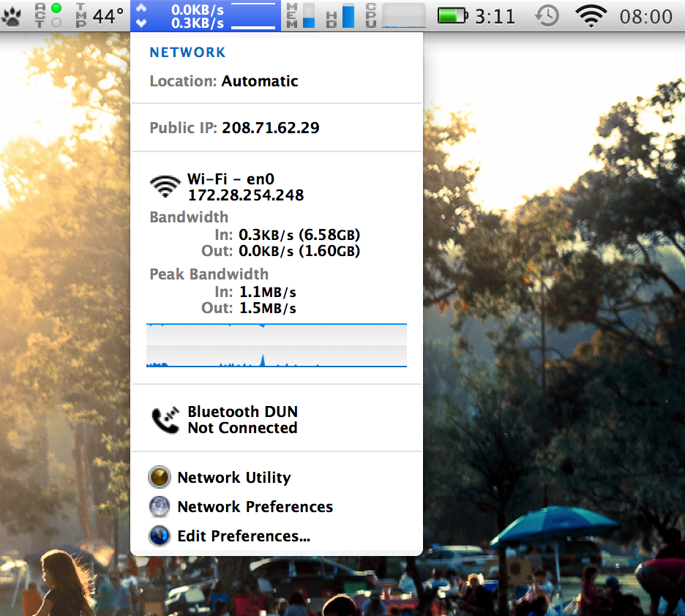Screen dimensions: 685x616
Task: Click the Public IP 208.71.62.29 row
Action: (234, 127)
